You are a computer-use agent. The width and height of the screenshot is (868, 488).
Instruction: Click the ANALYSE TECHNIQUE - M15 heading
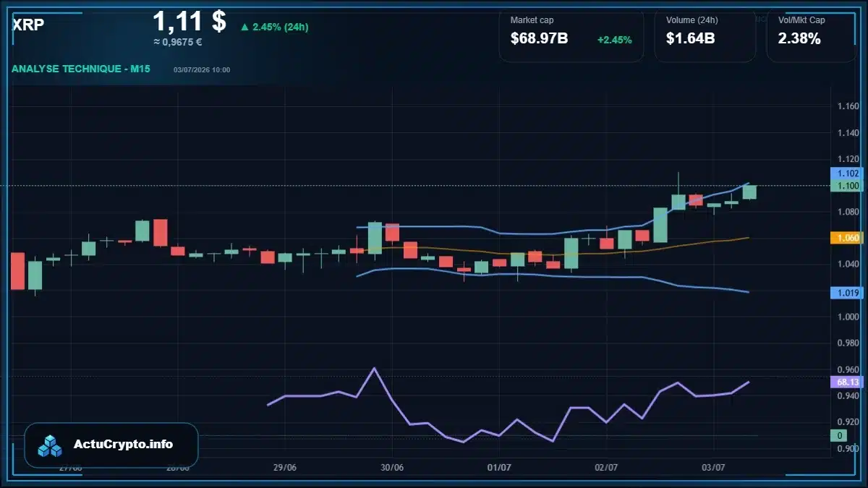click(81, 69)
